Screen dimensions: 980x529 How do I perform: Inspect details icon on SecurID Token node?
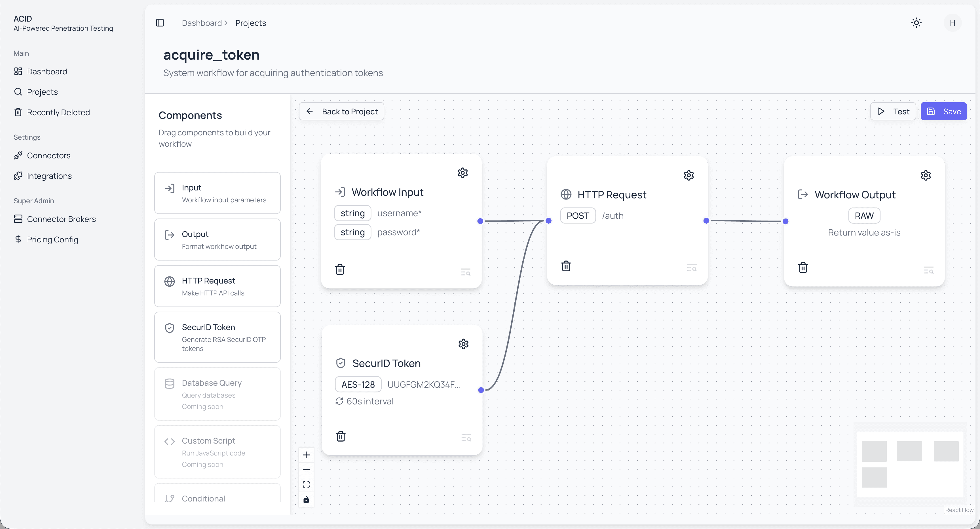click(466, 438)
